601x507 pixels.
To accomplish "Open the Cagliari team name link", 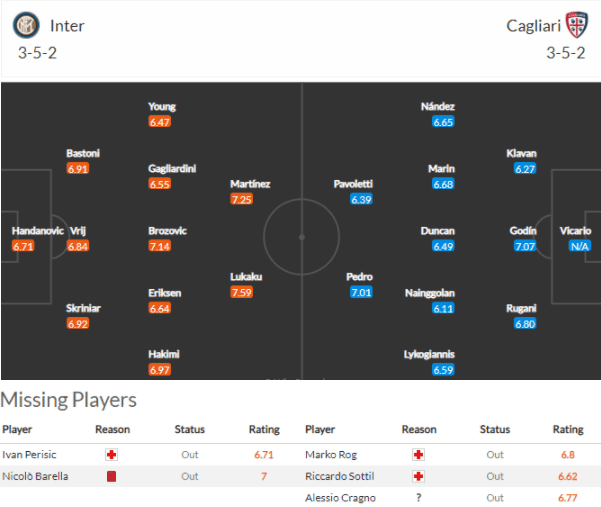I will tap(532, 26).
